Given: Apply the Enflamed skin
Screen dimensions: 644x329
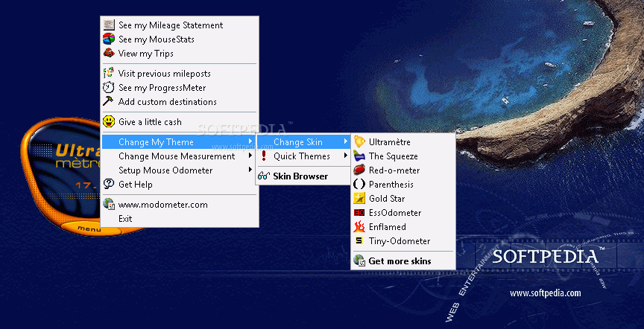Looking at the screenshot, I should tap(403, 227).
